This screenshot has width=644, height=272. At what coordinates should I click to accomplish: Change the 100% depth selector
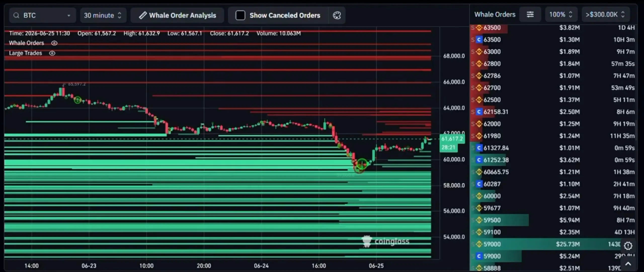pos(561,15)
